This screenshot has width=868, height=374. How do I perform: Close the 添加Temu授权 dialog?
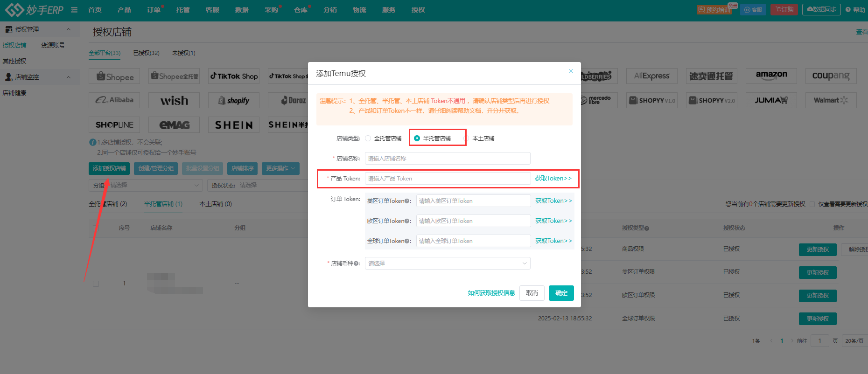(570, 71)
